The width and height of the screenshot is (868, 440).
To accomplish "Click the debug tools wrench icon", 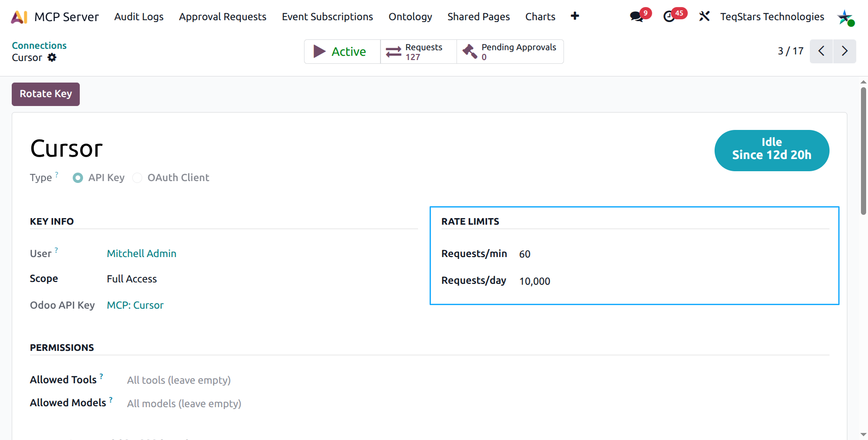I will coord(704,16).
